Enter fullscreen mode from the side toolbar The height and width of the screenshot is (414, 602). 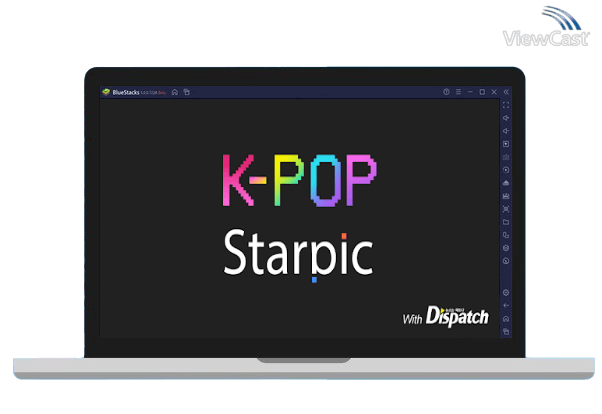tap(506, 105)
